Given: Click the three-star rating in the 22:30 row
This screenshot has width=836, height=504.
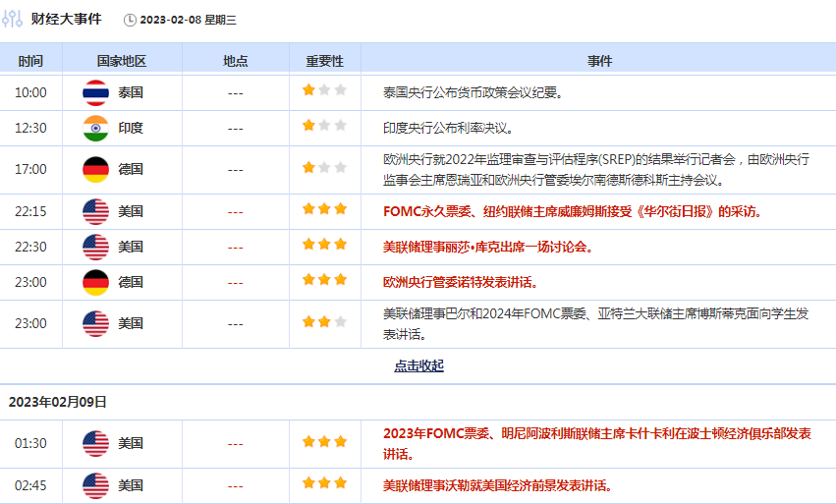Looking at the screenshot, I should (x=324, y=245).
